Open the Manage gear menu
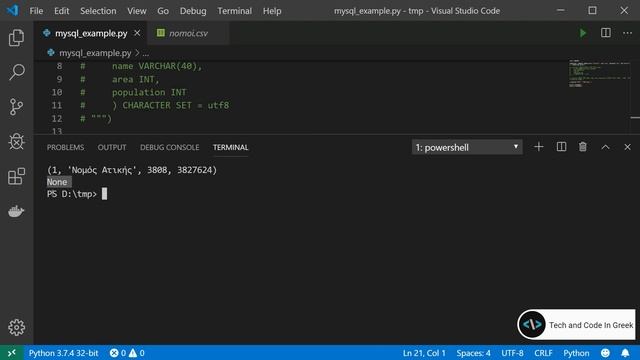The width and height of the screenshot is (640, 360). [16, 327]
